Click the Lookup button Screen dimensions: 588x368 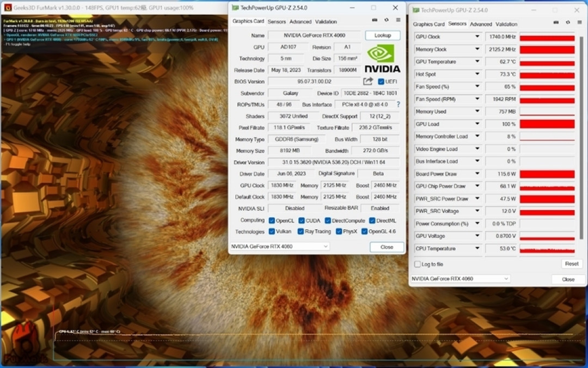pyautogui.click(x=383, y=35)
